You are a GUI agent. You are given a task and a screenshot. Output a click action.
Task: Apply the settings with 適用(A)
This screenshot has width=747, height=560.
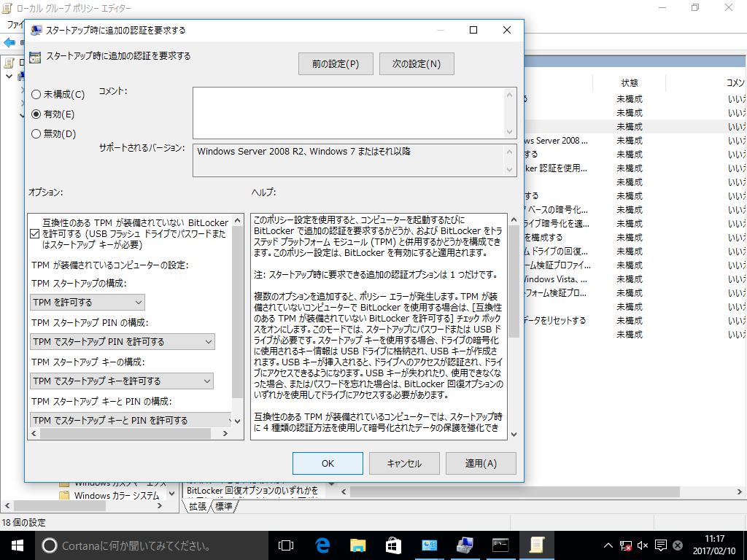tap(481, 463)
